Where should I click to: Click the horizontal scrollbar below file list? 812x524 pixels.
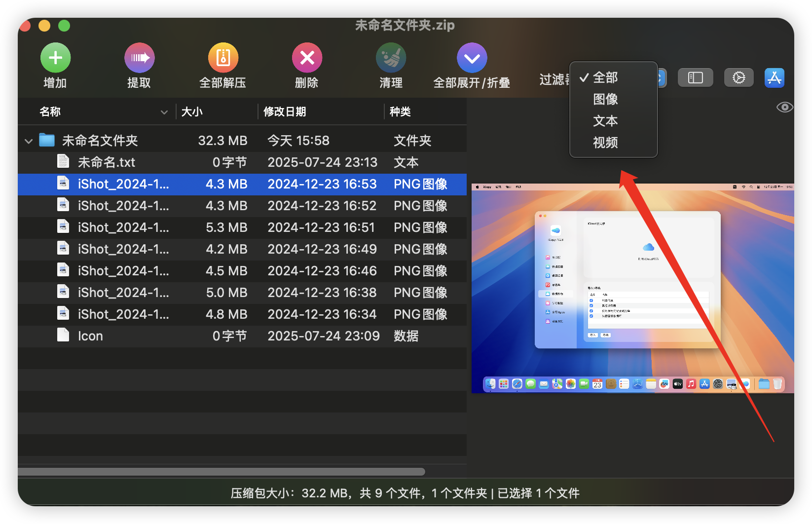pyautogui.click(x=221, y=472)
